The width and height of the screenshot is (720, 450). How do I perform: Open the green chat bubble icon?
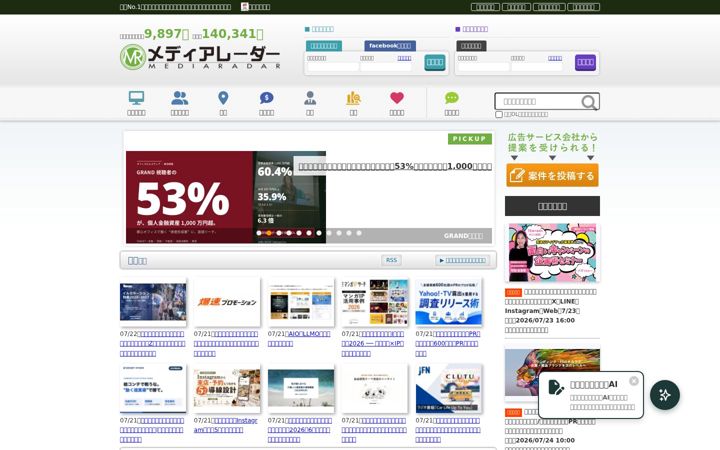click(451, 98)
